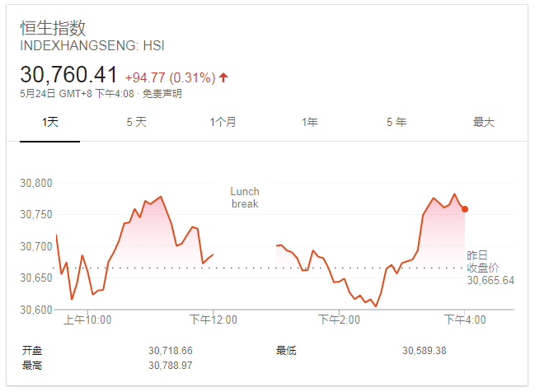Click the high value 30,788.97
The width and height of the screenshot is (535, 392).
pos(171,366)
